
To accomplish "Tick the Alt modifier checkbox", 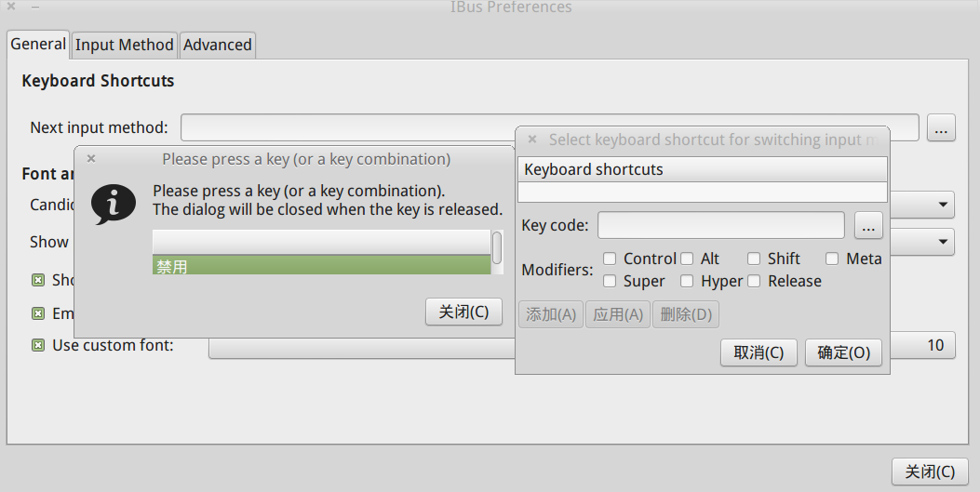I will point(687,259).
